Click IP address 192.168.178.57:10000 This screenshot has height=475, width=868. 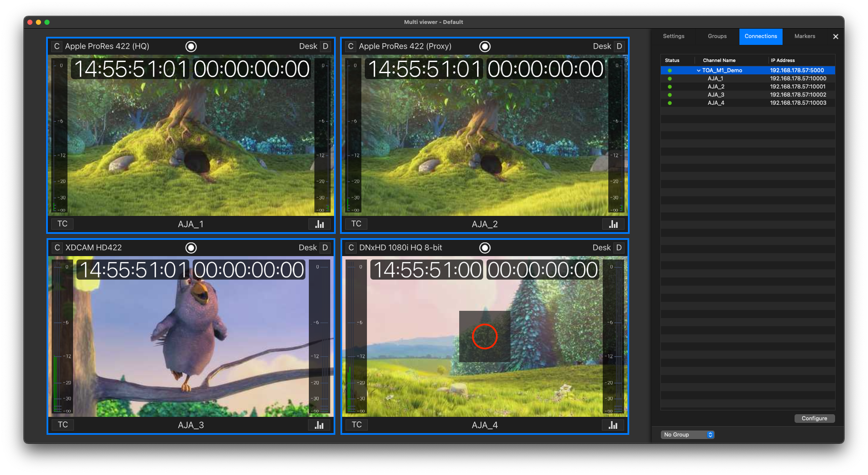(798, 79)
